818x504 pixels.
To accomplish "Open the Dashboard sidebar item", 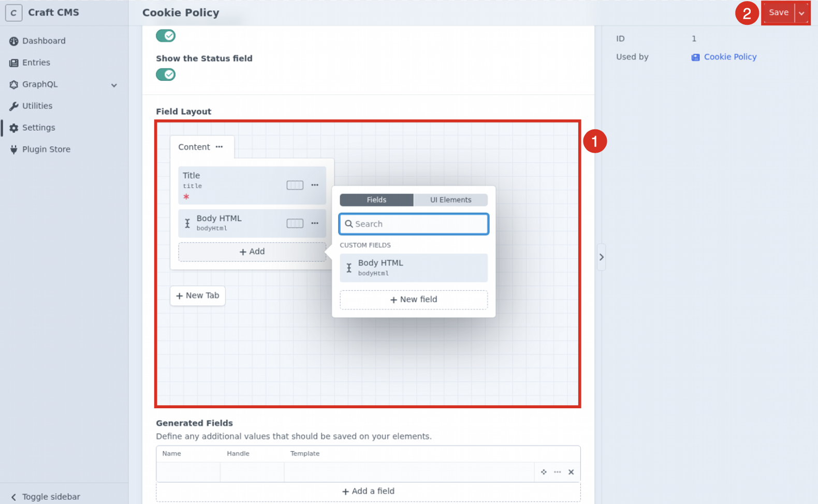I will point(43,41).
